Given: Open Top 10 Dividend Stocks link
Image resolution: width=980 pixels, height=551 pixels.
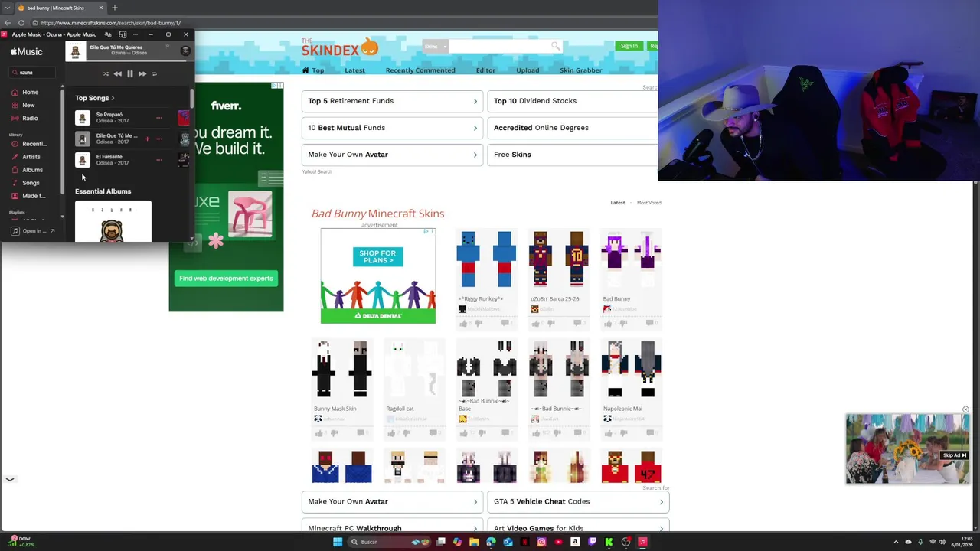Looking at the screenshot, I should 573,101.
